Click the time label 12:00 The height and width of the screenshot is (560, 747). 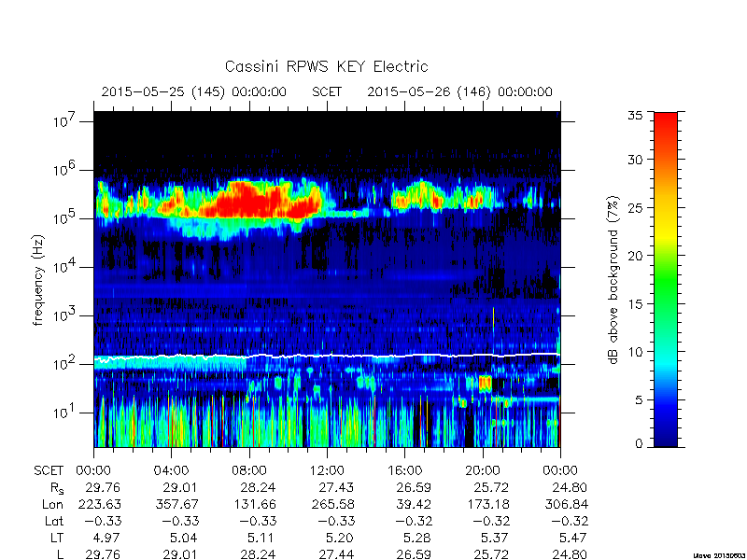327,471
